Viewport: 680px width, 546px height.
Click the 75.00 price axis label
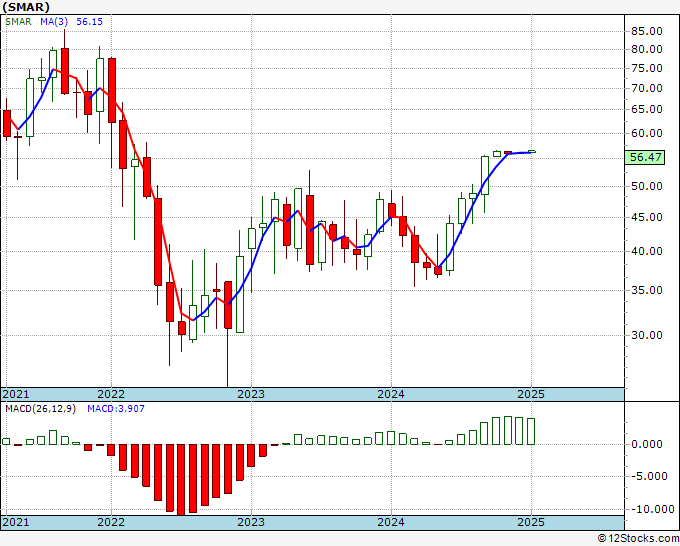pos(647,69)
